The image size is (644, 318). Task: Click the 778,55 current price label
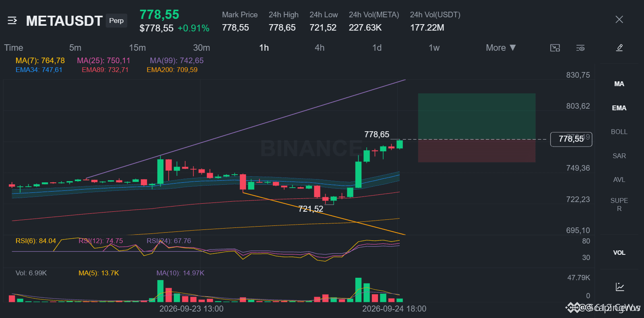point(571,139)
